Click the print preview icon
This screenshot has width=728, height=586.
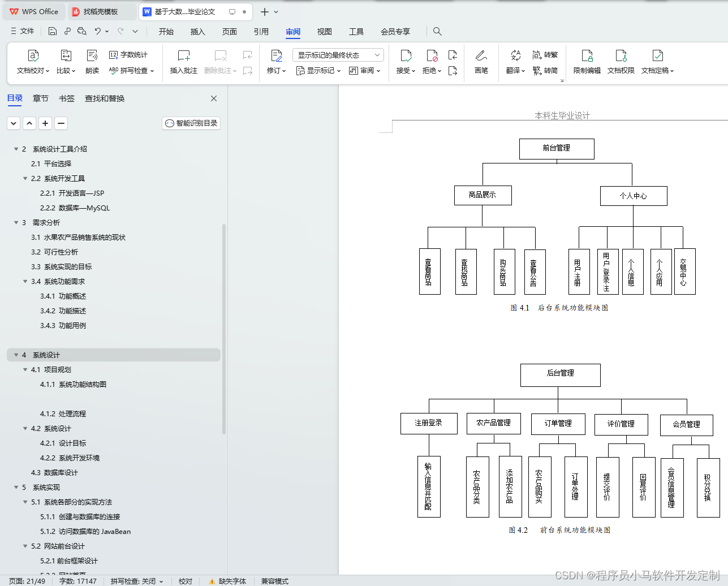pos(82,31)
